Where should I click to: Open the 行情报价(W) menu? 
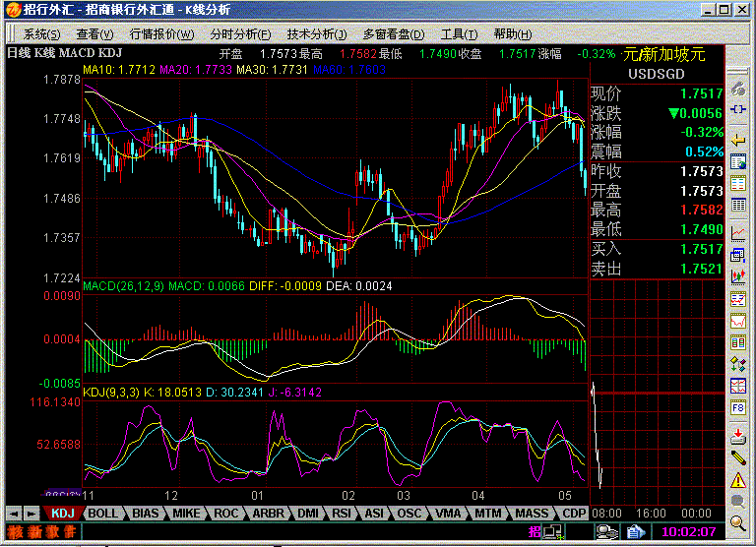tap(162, 34)
